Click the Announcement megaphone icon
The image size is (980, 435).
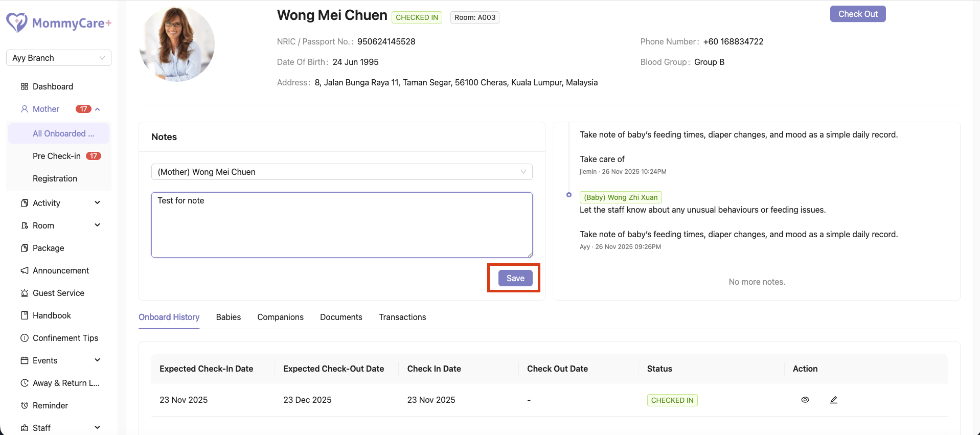pyautogui.click(x=24, y=270)
